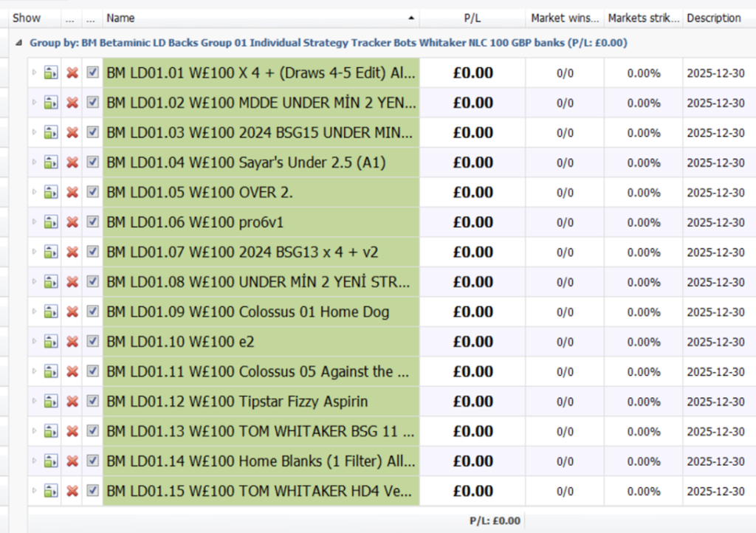
Task: Click the Description column header
Action: click(x=713, y=18)
